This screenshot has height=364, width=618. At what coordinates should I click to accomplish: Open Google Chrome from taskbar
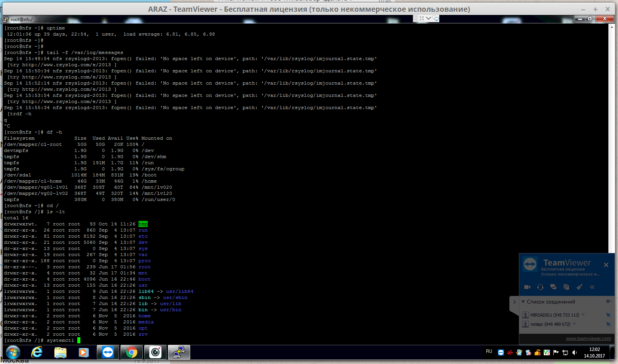(x=132, y=353)
